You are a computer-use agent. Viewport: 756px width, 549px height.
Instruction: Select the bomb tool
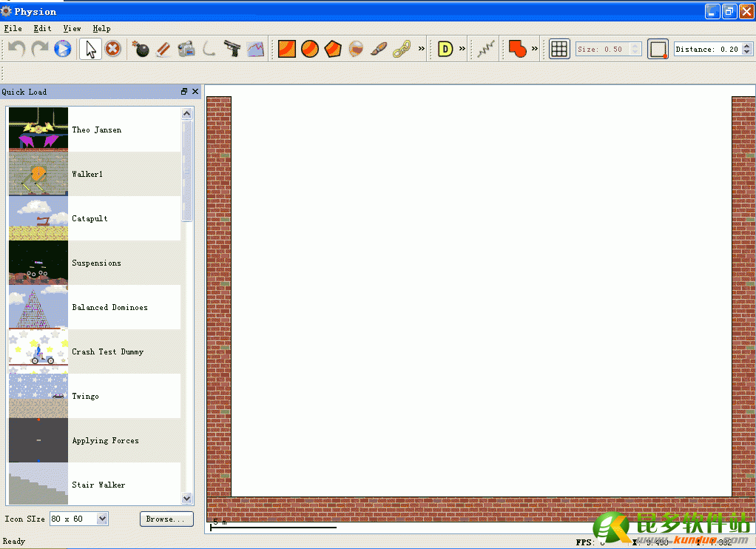141,50
